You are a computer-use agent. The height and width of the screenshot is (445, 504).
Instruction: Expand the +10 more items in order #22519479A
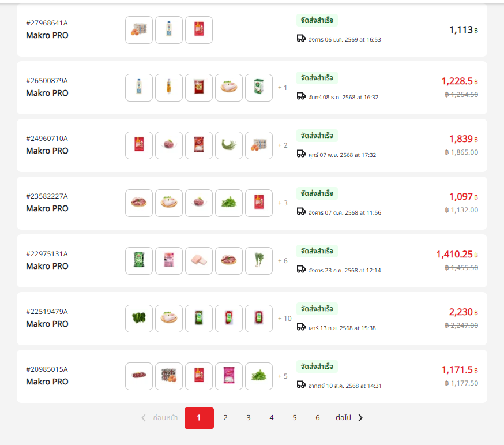(x=284, y=319)
